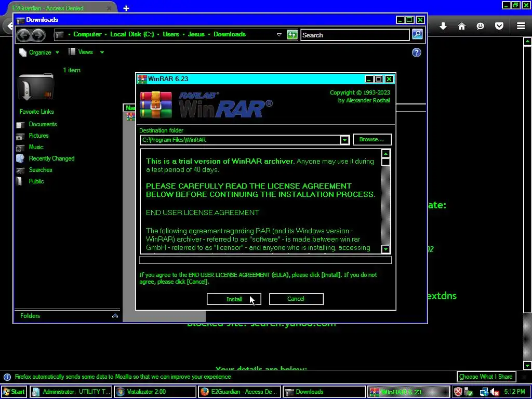Switch to Downloads taskbar item
Image resolution: width=532 pixels, height=399 pixels.
click(x=324, y=392)
